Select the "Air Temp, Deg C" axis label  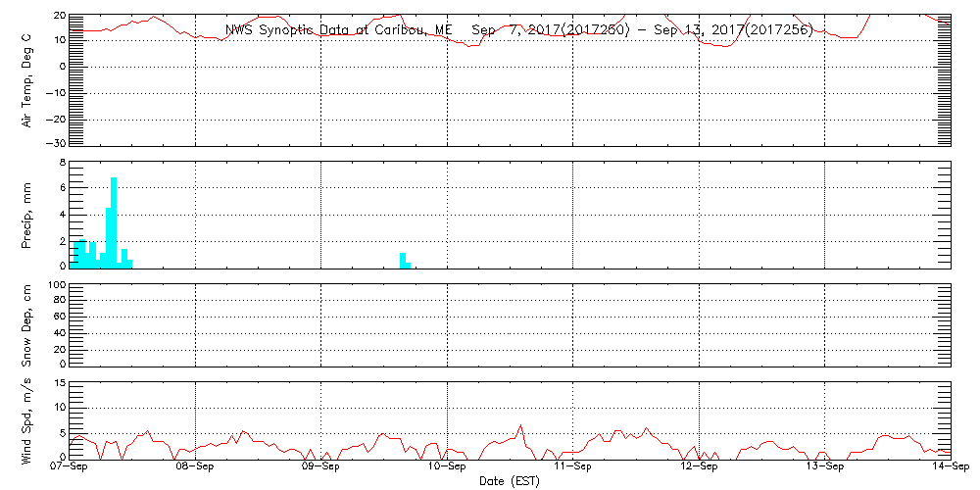[x=26, y=79]
